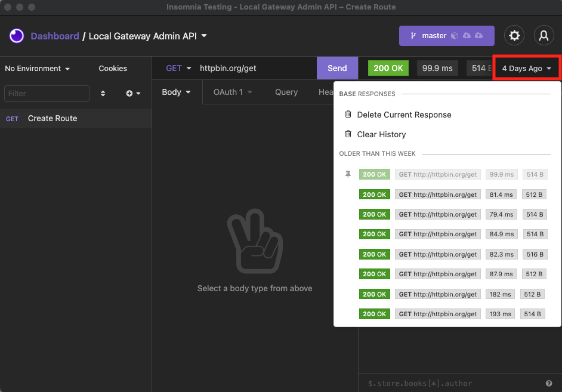Click the pin icon on 99.9 ms response
Screen dimensions: 562x392
click(348, 174)
